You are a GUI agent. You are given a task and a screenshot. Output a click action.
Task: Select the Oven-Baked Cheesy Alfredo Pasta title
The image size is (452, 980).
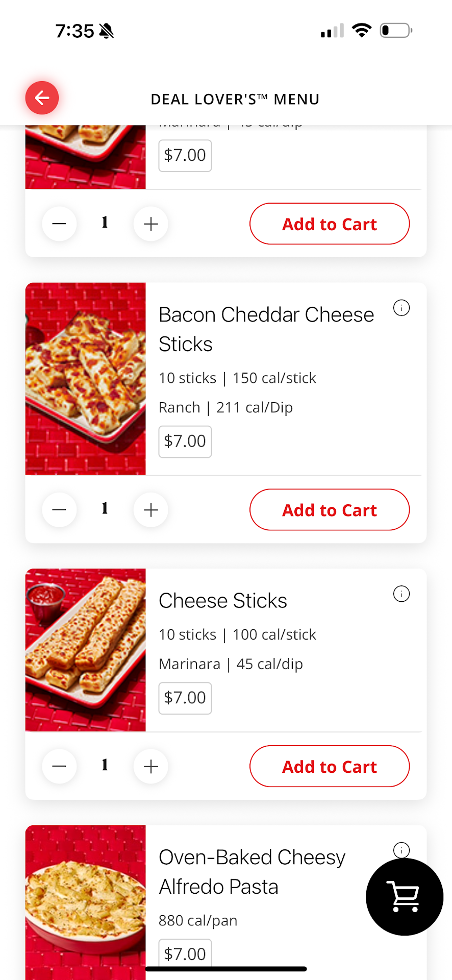[252, 872]
